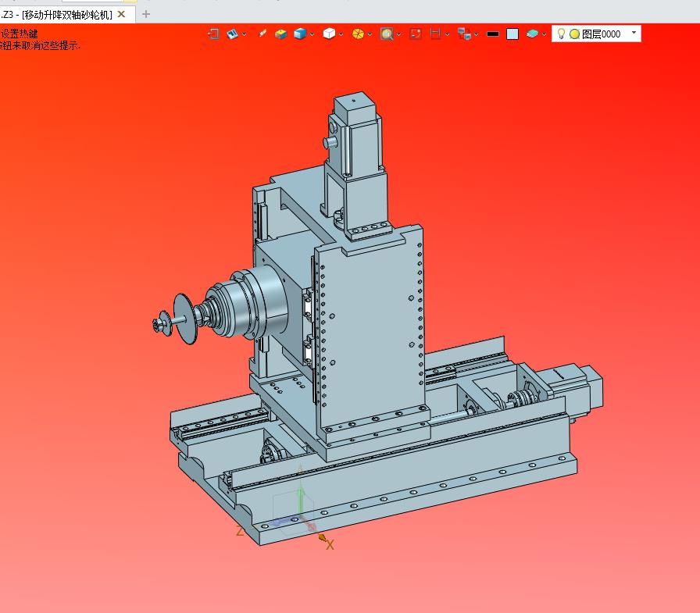
Task: Click the yellow layer color circle
Action: click(574, 34)
